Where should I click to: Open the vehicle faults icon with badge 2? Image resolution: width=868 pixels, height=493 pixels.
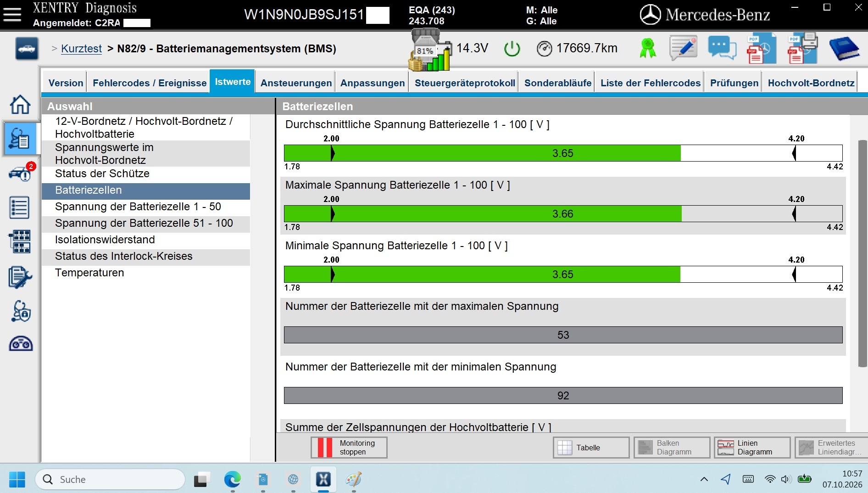point(20,173)
